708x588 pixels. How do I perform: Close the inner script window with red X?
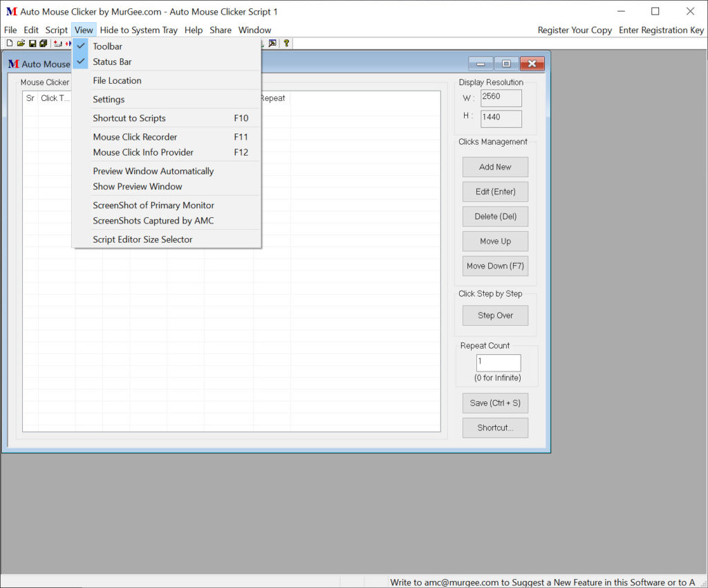click(532, 64)
